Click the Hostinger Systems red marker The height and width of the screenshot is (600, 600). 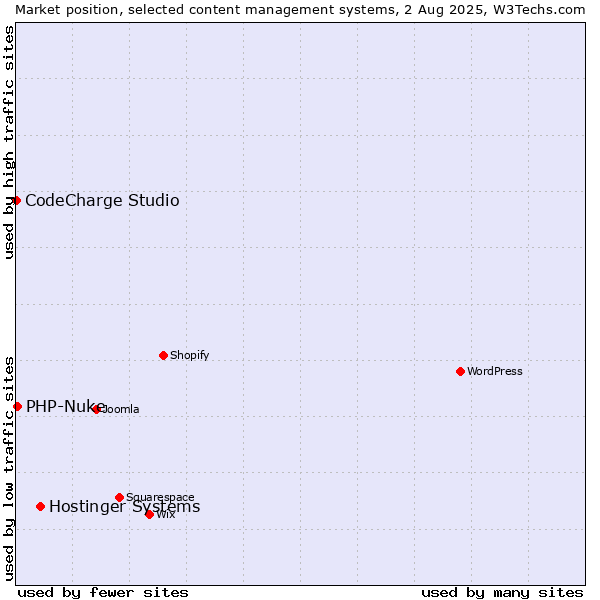click(41, 507)
